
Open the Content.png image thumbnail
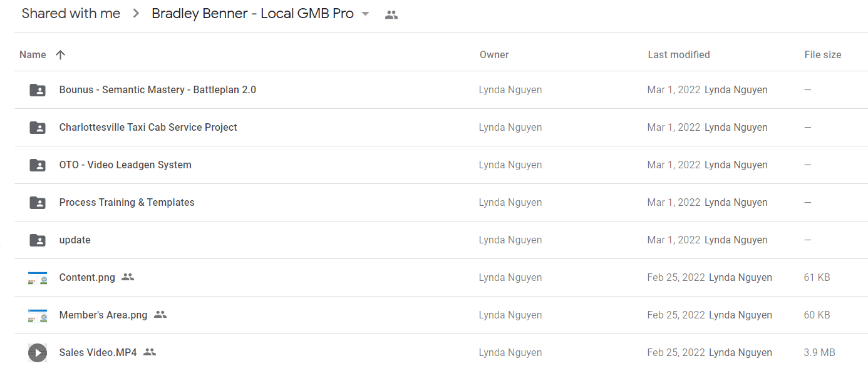click(38, 278)
